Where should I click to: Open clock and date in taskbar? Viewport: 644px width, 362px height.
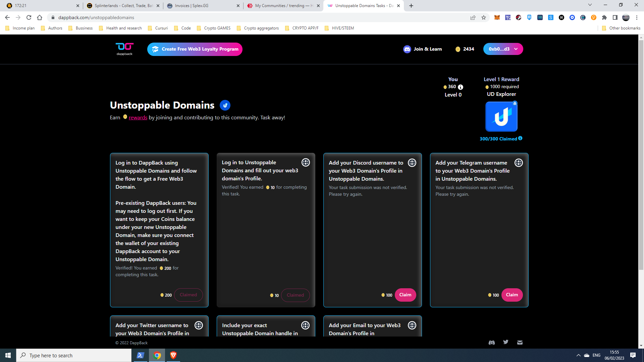point(614,355)
